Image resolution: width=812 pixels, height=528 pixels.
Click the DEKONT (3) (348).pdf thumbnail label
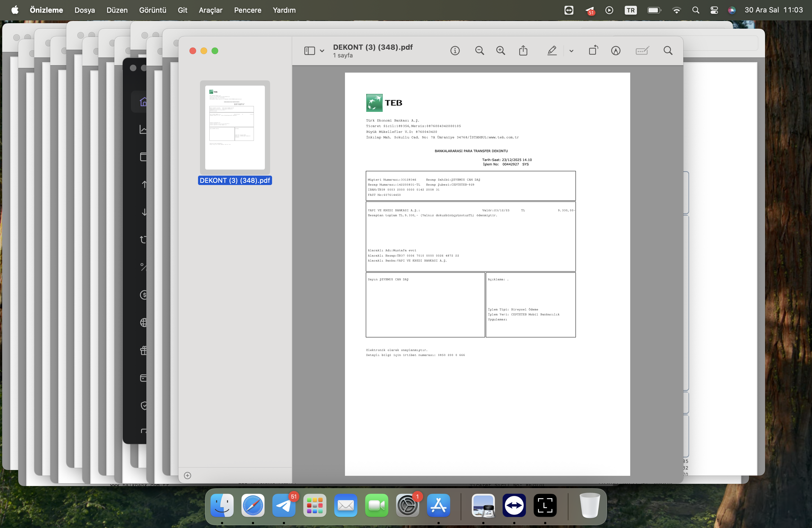click(x=235, y=180)
